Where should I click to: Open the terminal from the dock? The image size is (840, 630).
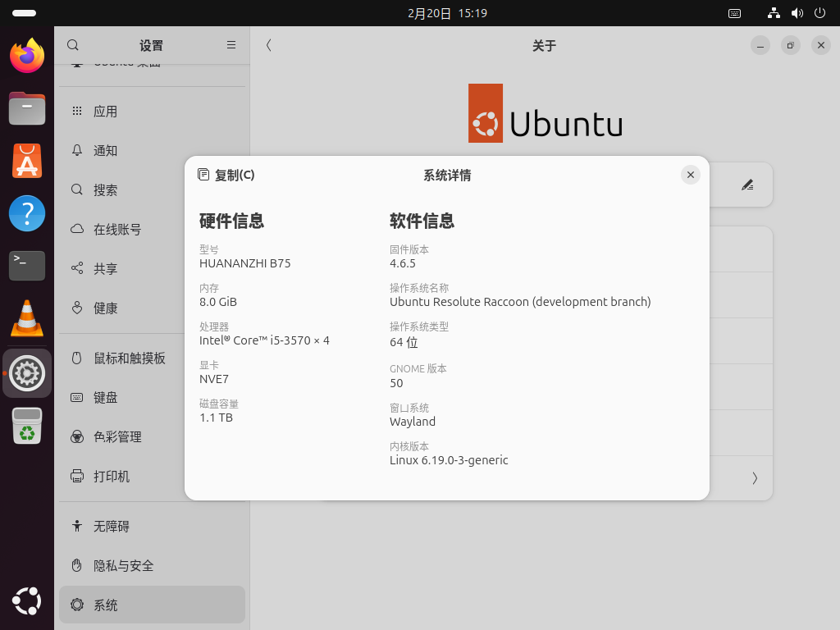coord(27,266)
